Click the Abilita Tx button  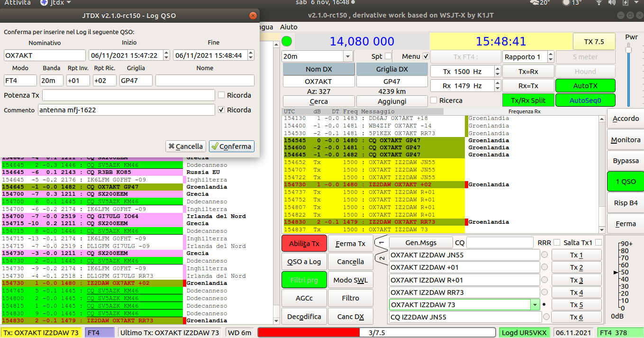pyautogui.click(x=304, y=244)
